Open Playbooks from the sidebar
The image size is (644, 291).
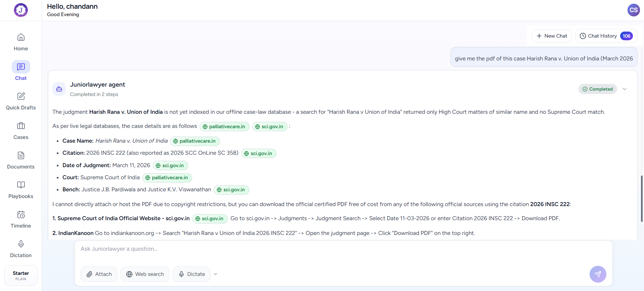pos(21,190)
